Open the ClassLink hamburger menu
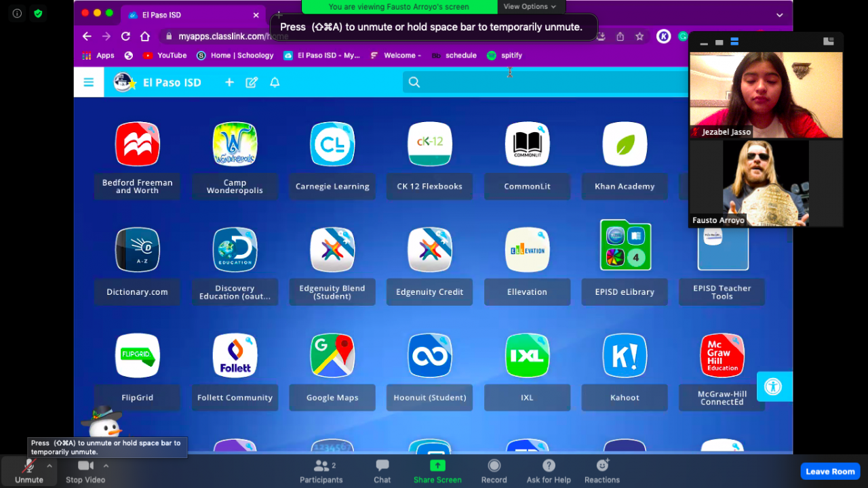 point(88,82)
